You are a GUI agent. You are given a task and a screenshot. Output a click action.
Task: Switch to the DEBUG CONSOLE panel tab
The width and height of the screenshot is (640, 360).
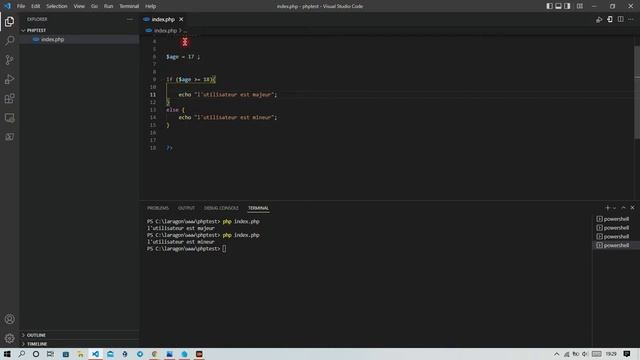221,208
